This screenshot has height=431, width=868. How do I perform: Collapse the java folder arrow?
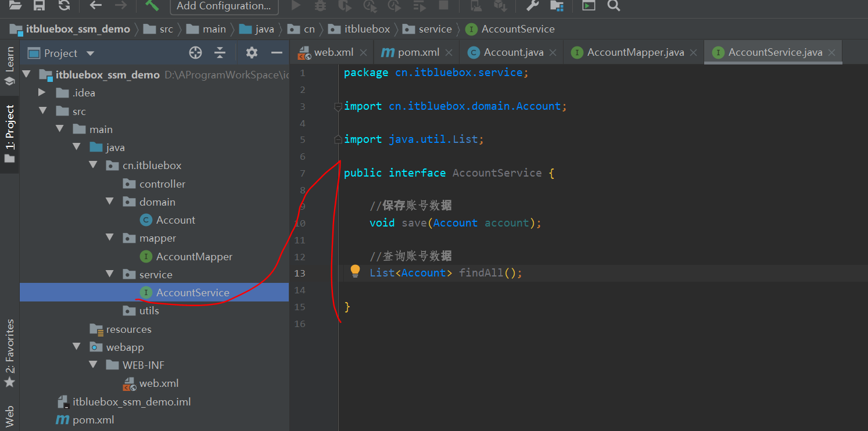pos(76,147)
